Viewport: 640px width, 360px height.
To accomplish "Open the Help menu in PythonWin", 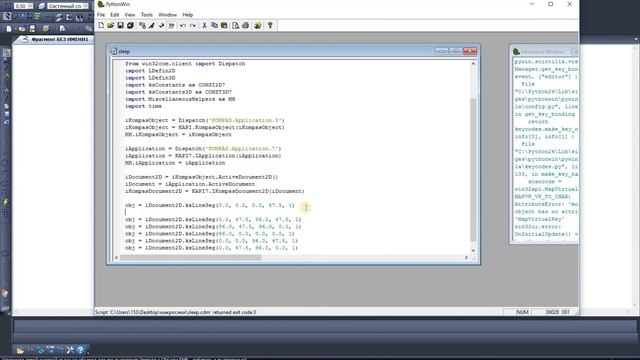I will [187, 15].
